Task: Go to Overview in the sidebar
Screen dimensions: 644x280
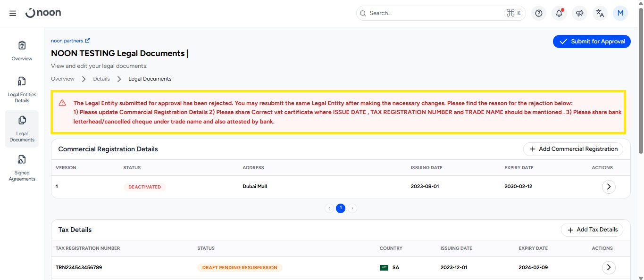Action: [22, 51]
